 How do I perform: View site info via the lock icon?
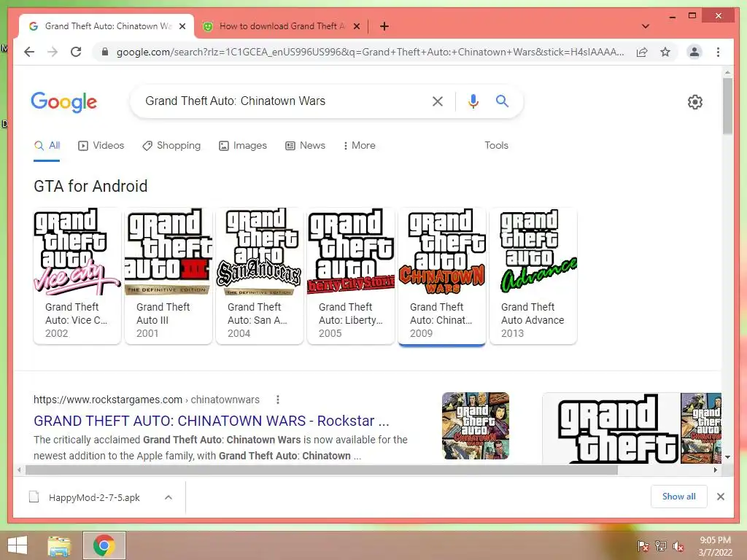tap(105, 52)
